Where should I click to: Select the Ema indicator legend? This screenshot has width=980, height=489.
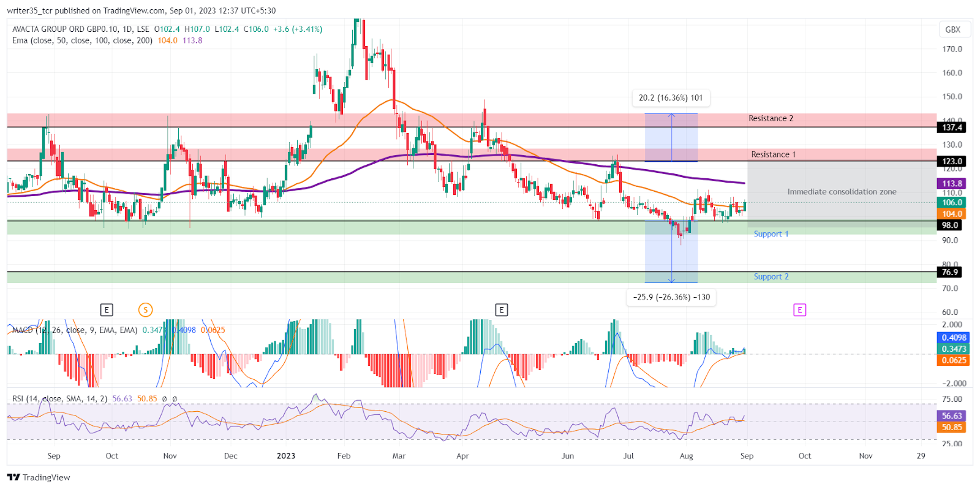(x=82, y=40)
